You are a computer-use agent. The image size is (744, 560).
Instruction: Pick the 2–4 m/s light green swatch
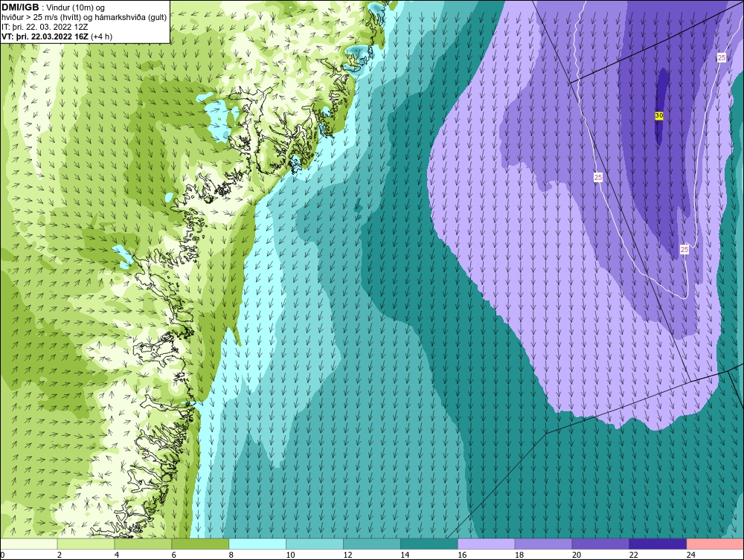[86, 544]
